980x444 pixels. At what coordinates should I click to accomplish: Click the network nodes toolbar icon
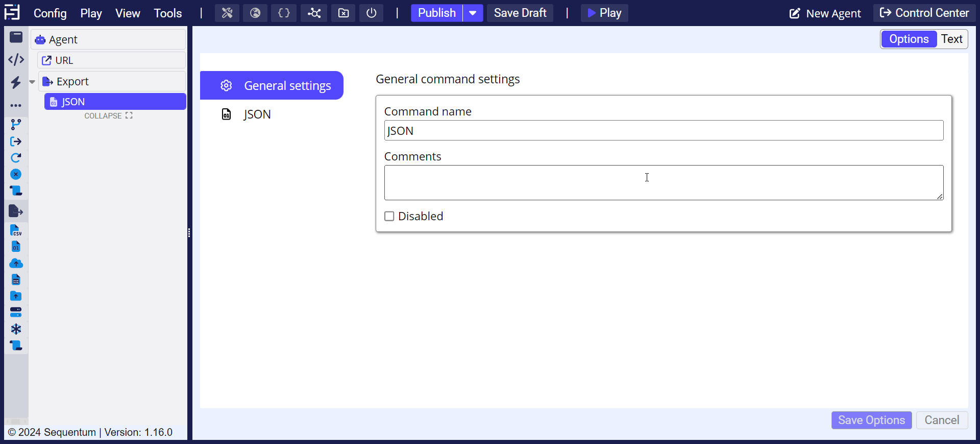click(x=314, y=13)
